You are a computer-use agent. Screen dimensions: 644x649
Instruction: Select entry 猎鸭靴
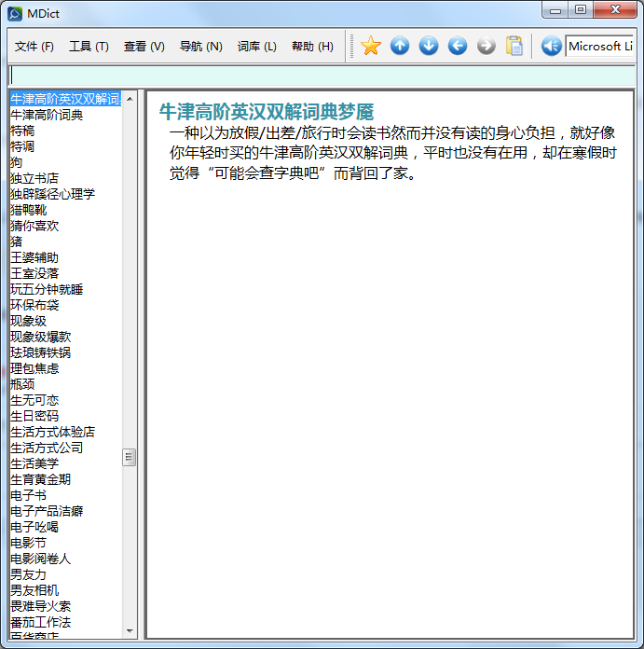pyautogui.click(x=29, y=210)
